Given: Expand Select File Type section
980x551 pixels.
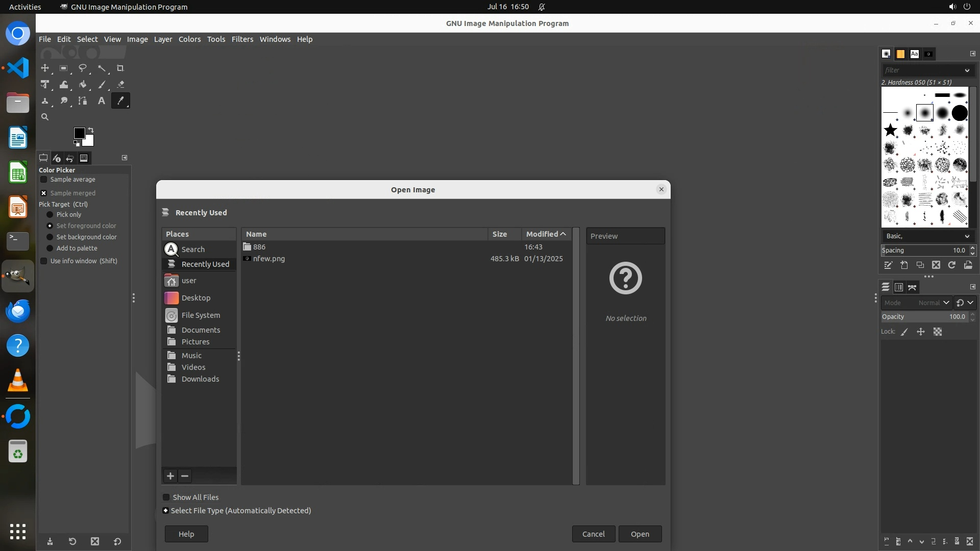Looking at the screenshot, I should [x=165, y=511].
